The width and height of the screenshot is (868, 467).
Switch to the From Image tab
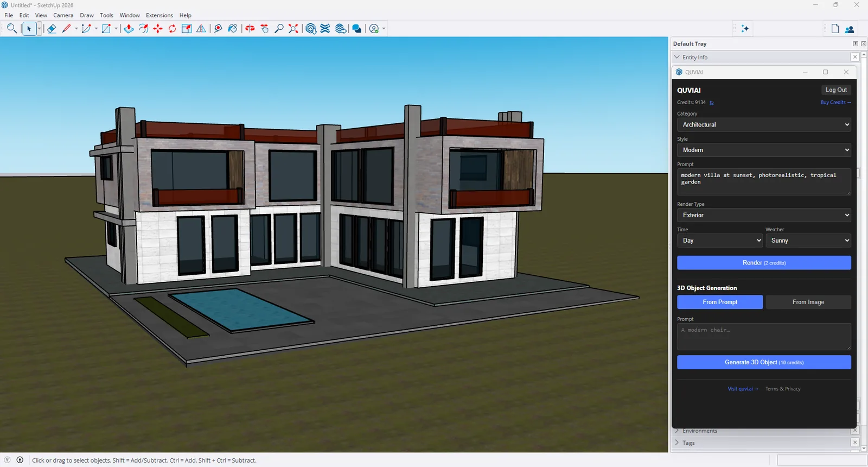point(808,302)
